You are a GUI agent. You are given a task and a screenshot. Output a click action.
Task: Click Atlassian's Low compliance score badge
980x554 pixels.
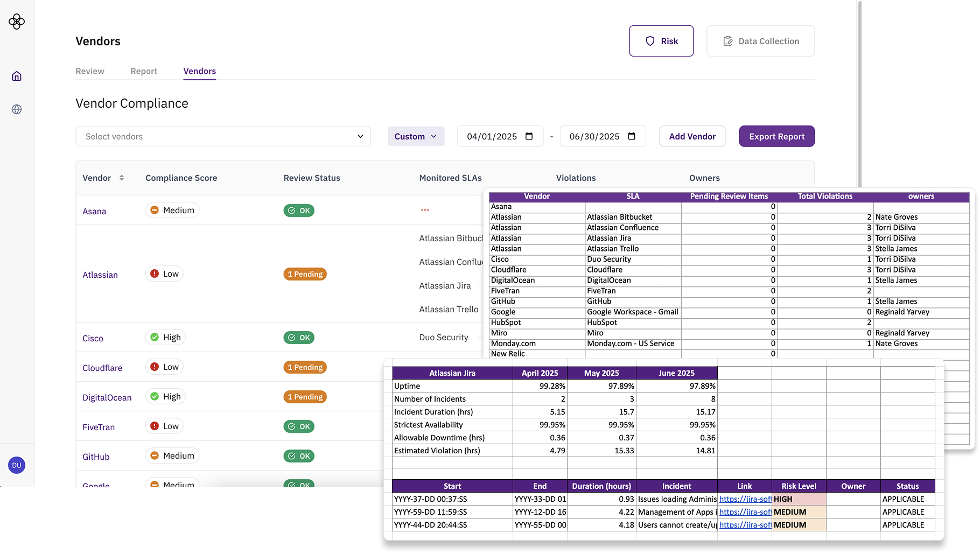tap(164, 274)
